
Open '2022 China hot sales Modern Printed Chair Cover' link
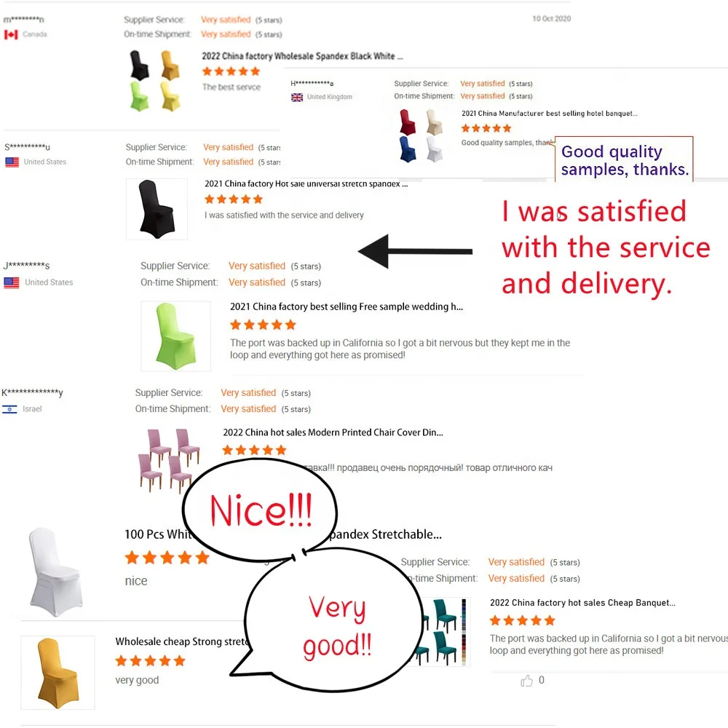[333, 432]
